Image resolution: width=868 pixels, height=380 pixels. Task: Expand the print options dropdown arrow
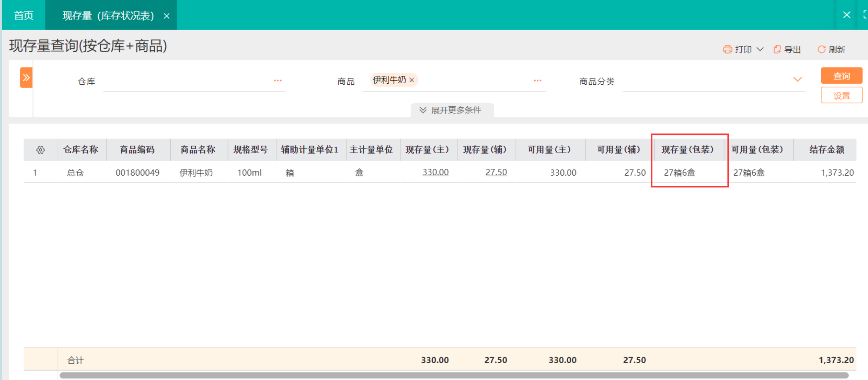[x=760, y=49]
